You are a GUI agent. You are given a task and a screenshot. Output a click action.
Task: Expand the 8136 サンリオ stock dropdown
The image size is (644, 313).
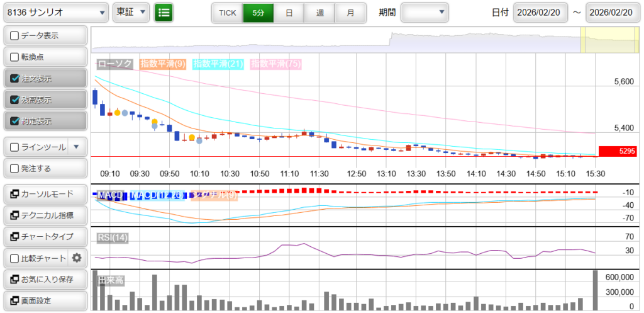click(55, 12)
